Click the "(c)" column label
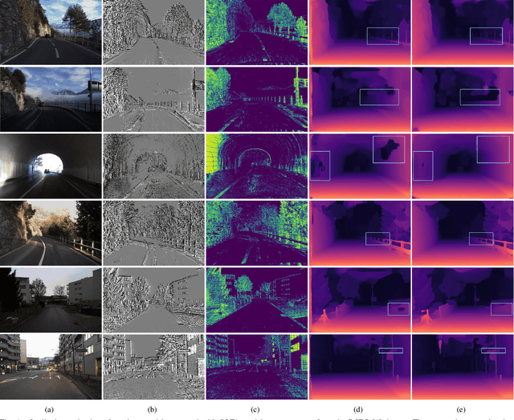Screen dimensions: 514x420 [x=256, y=408]
